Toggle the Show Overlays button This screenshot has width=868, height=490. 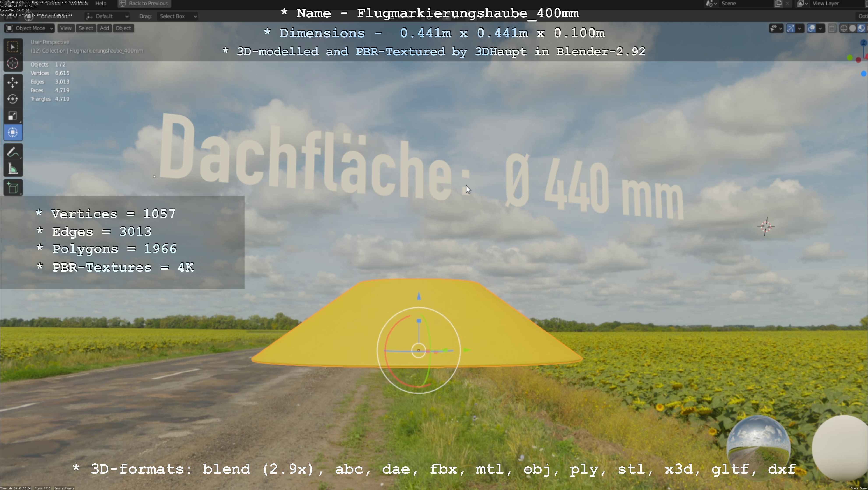tap(811, 28)
